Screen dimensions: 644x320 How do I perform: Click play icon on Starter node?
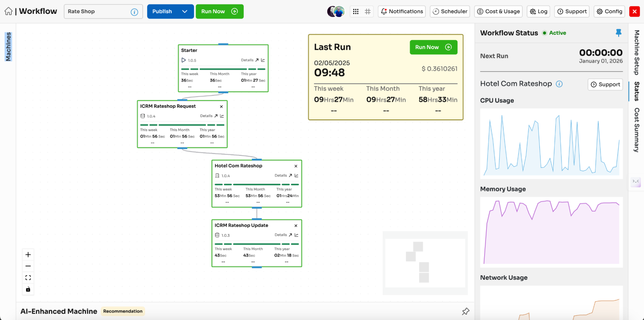click(184, 60)
